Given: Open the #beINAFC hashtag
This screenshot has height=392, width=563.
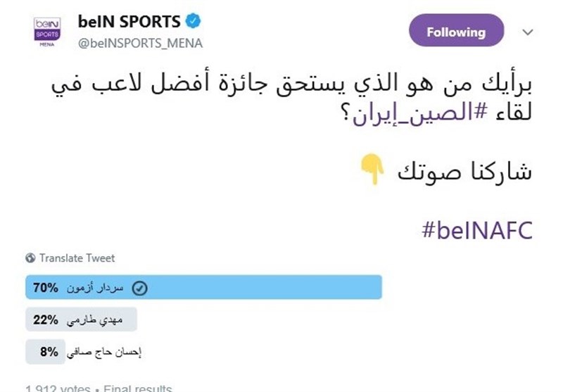Looking at the screenshot, I should [476, 229].
